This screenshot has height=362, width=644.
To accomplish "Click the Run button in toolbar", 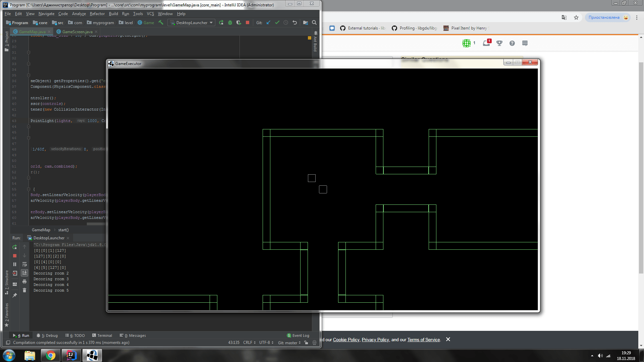I will tap(221, 22).
